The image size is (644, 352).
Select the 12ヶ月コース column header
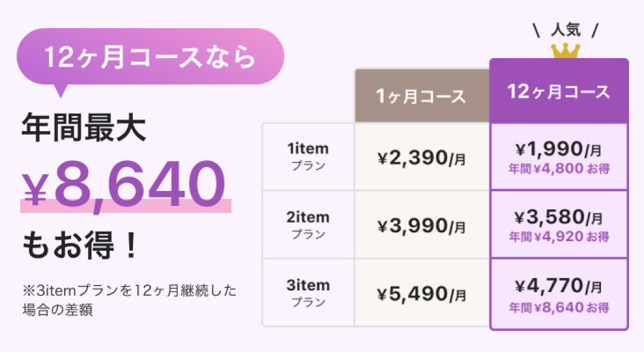coord(558,92)
